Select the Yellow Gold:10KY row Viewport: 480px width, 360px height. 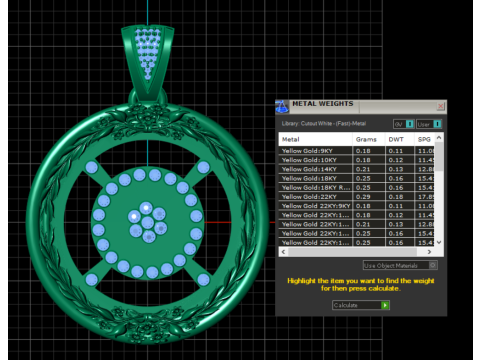pos(356,160)
